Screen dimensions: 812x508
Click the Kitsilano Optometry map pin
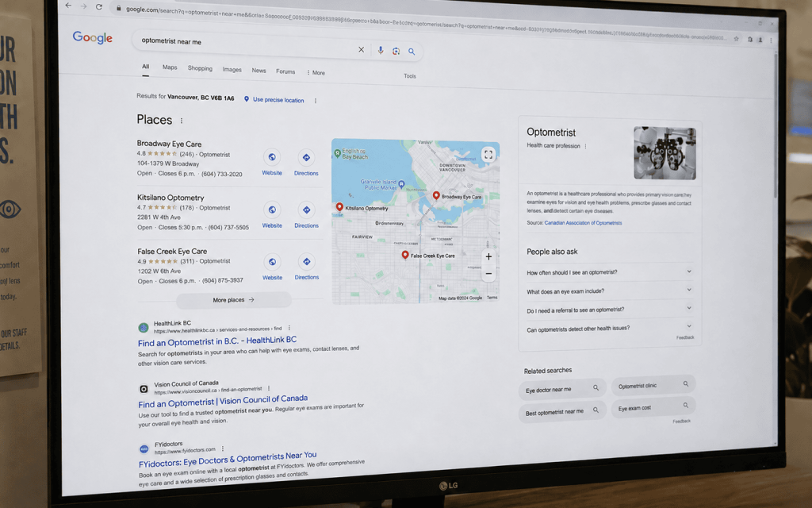click(x=339, y=207)
